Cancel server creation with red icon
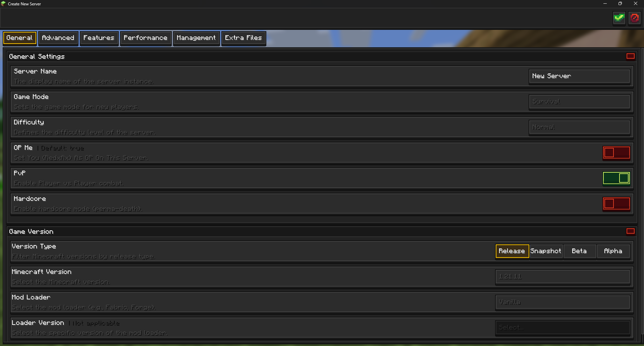Image resolution: width=644 pixels, height=346 pixels. click(x=634, y=18)
